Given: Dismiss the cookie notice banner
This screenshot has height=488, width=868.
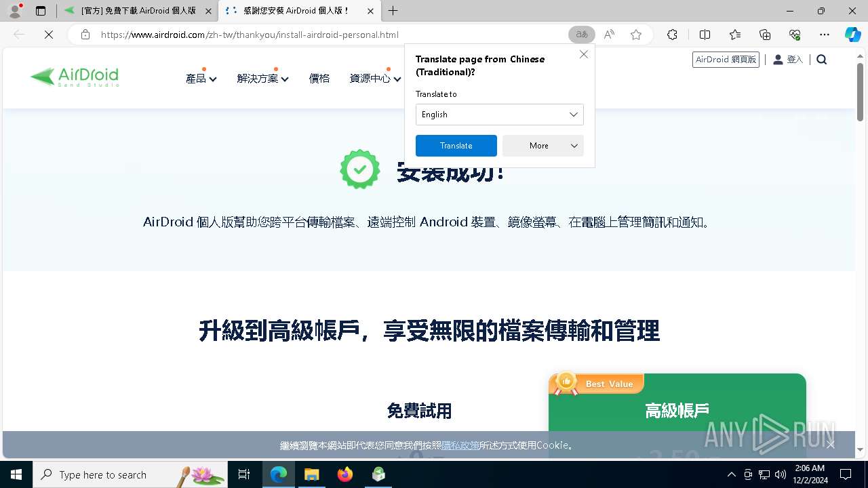Looking at the screenshot, I should coord(831,445).
